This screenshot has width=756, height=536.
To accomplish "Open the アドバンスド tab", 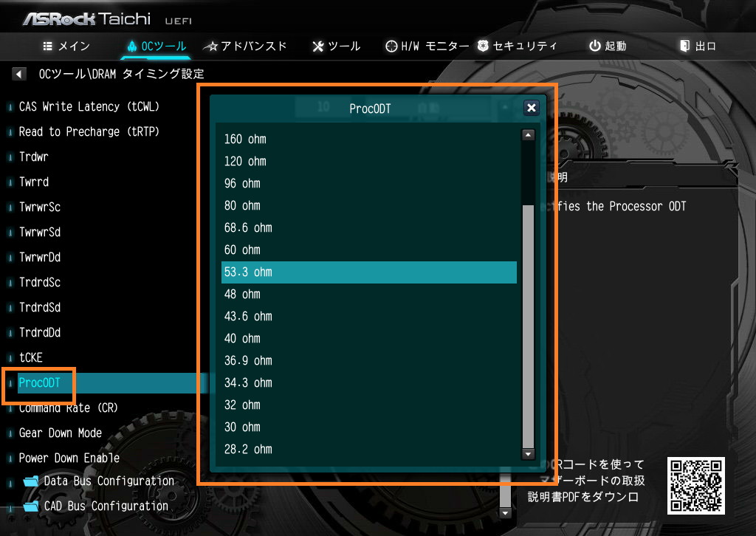I will click(x=245, y=47).
